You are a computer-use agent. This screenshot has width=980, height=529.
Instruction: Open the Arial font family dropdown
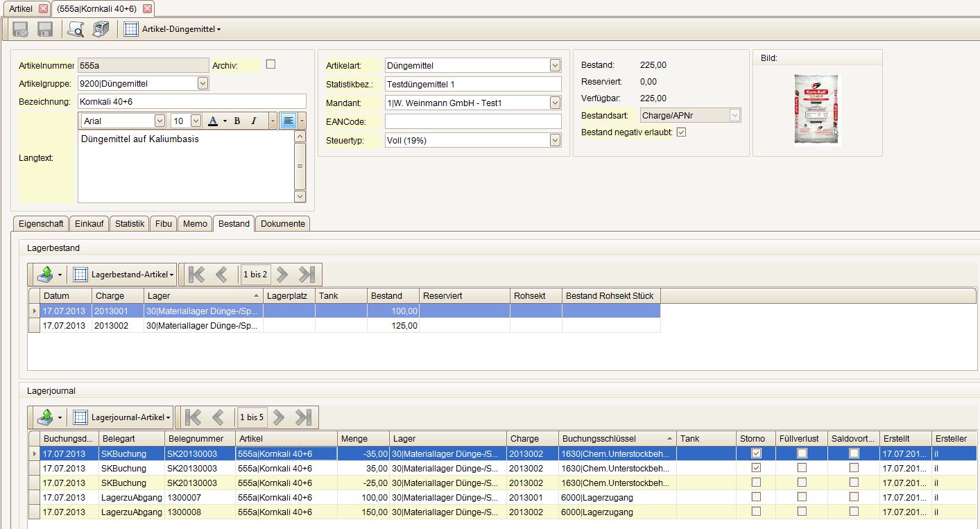(x=160, y=121)
